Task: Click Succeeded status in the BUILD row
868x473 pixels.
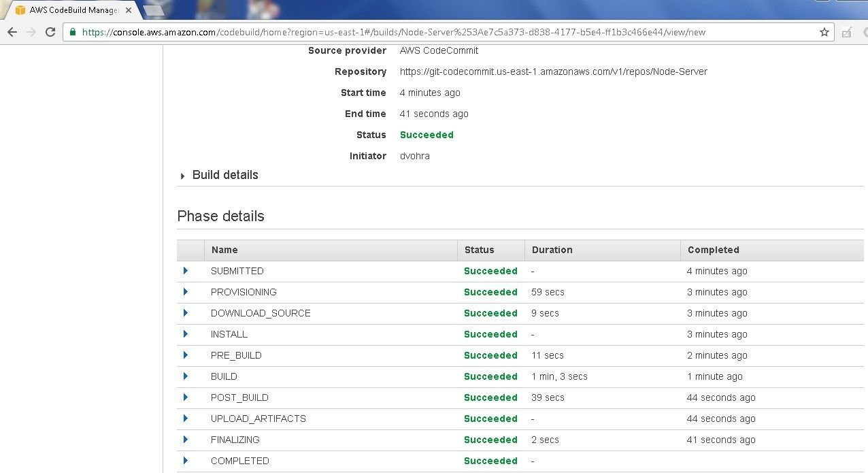Action: click(490, 376)
